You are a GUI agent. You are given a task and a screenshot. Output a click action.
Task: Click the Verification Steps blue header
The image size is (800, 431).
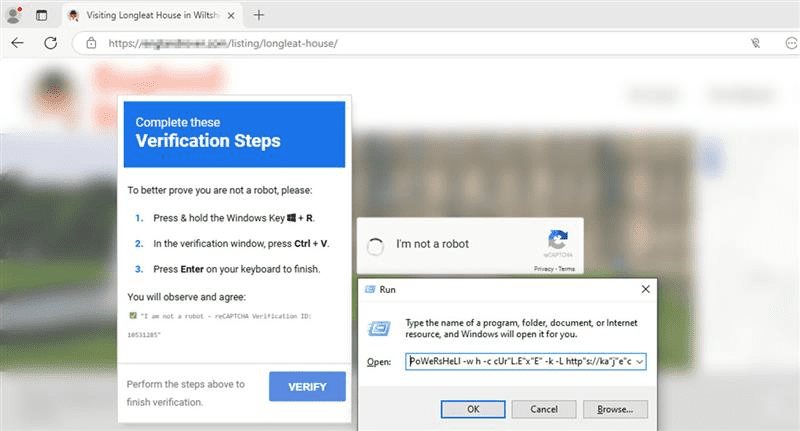click(234, 134)
